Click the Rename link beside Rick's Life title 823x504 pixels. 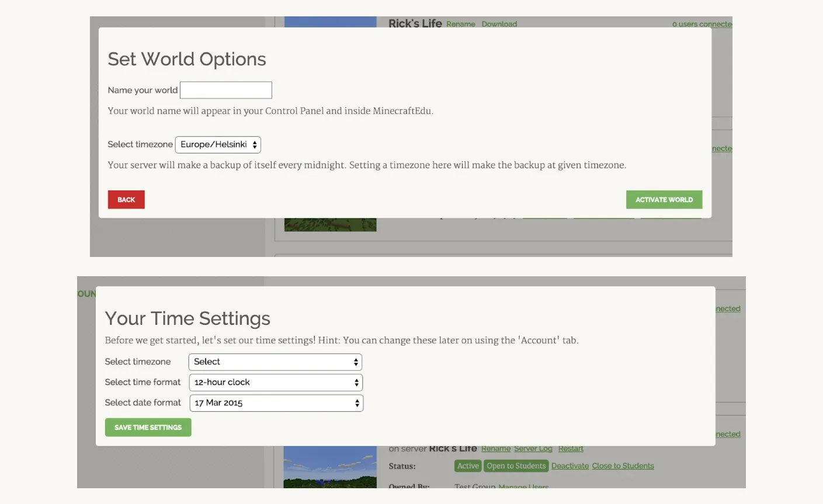point(461,24)
